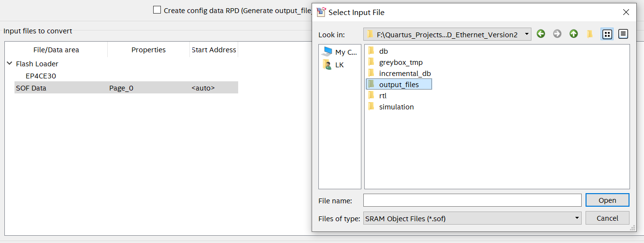Screen dimensions: 644x243
Task: Click the Forward navigation arrow icon
Action: coord(557,34)
